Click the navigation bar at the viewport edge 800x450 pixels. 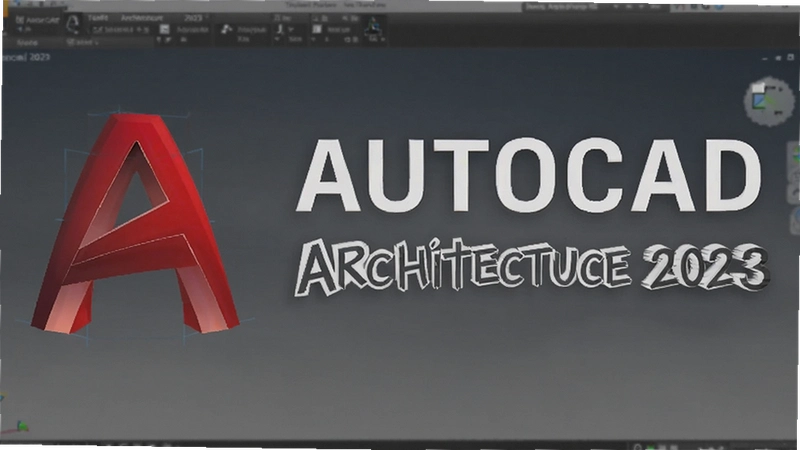tap(794, 188)
